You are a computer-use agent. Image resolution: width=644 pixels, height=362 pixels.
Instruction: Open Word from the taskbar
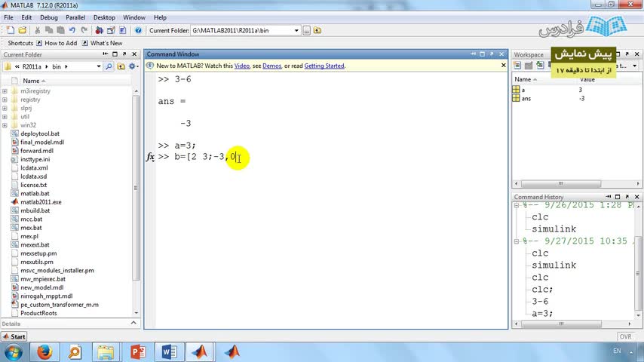pyautogui.click(x=169, y=352)
